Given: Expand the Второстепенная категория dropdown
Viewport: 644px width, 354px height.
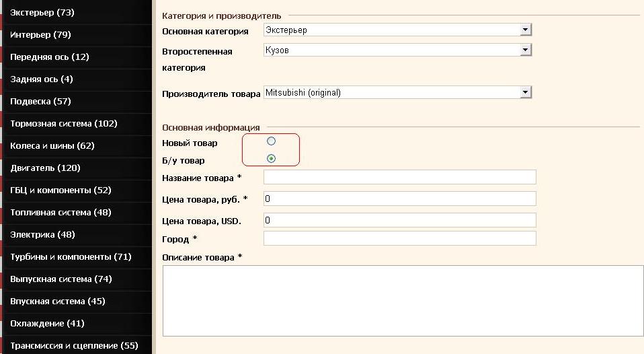Looking at the screenshot, I should point(397,50).
